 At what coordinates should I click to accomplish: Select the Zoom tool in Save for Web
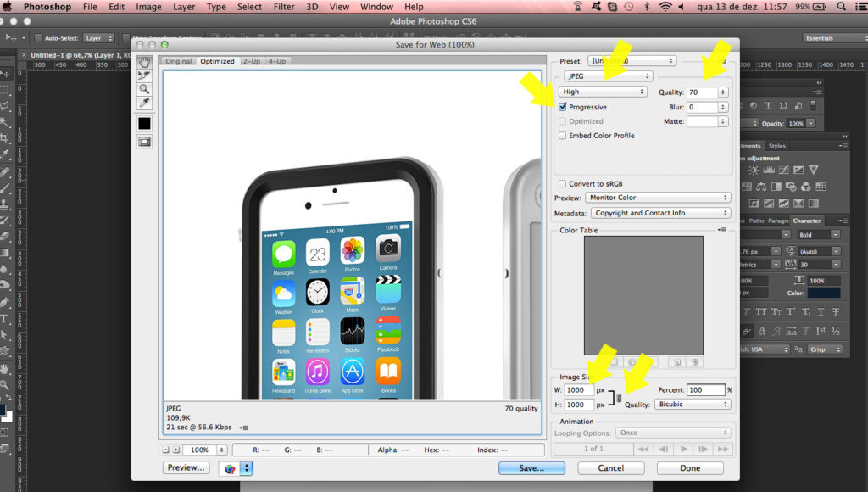[144, 89]
